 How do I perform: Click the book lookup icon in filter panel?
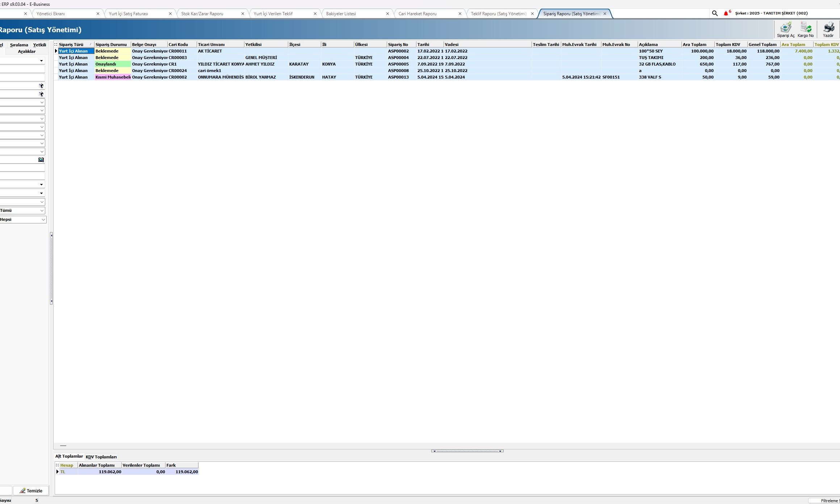pos(41,160)
